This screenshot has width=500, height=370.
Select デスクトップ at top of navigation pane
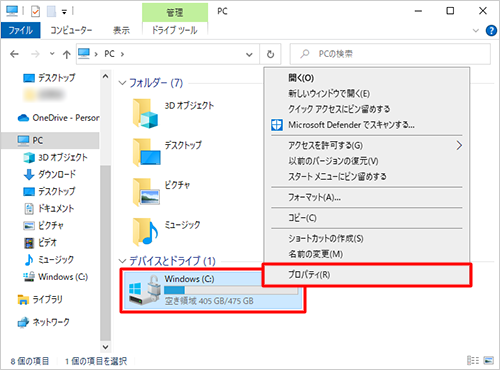click(x=49, y=78)
